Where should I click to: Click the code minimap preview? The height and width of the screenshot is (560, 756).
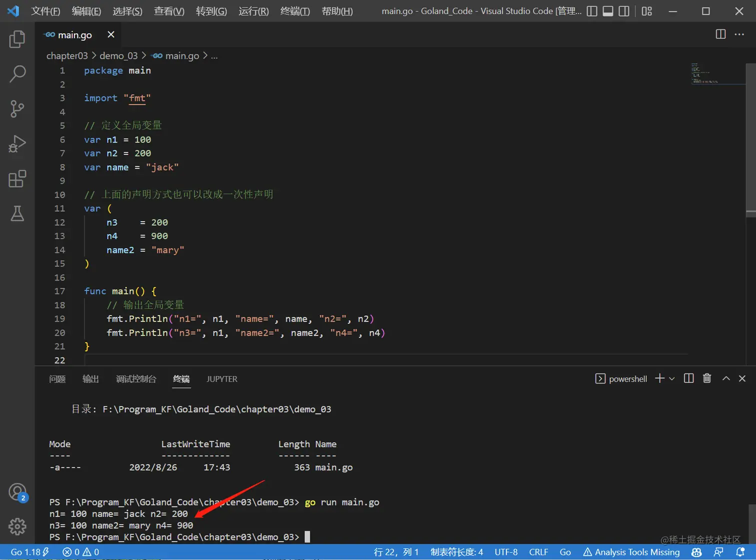click(x=717, y=74)
